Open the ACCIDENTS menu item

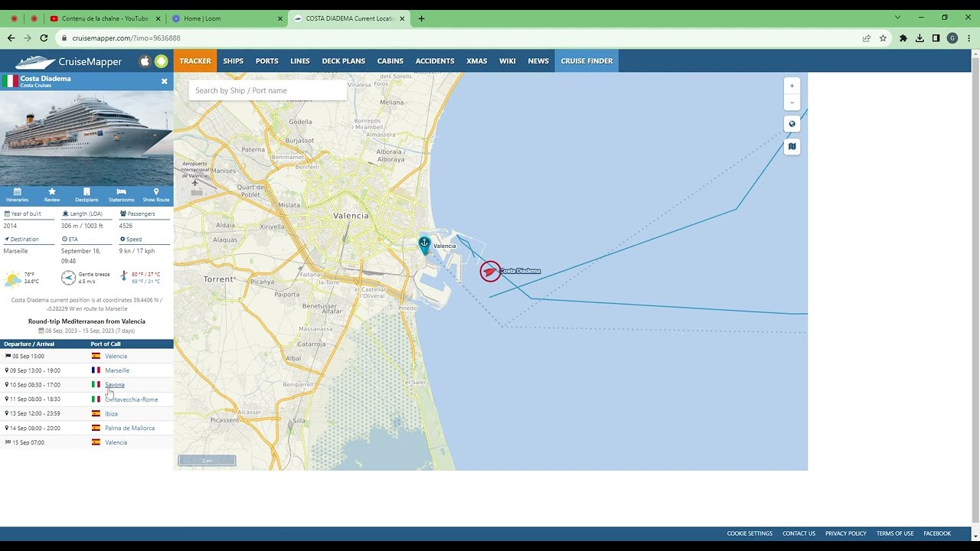tap(436, 61)
